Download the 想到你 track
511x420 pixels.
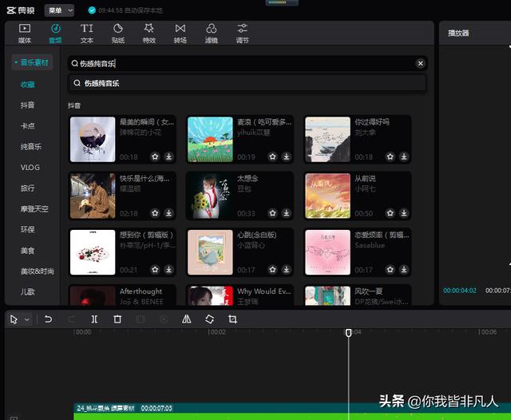168,269
